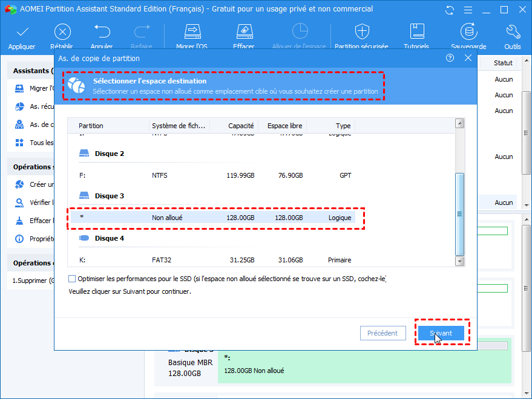Click the partition list scrollbar thumb
The height and width of the screenshot is (399, 532).
click(x=460, y=214)
